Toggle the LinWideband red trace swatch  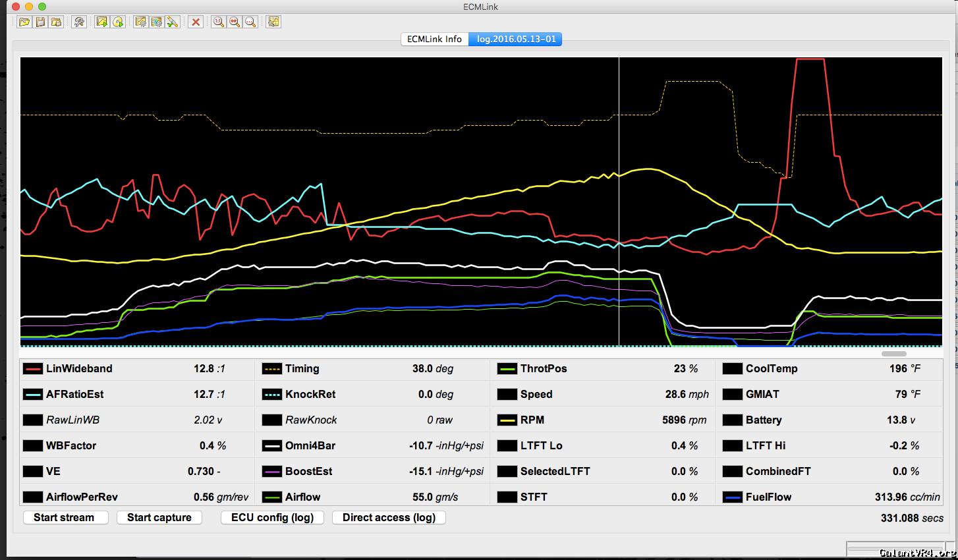[x=32, y=369]
